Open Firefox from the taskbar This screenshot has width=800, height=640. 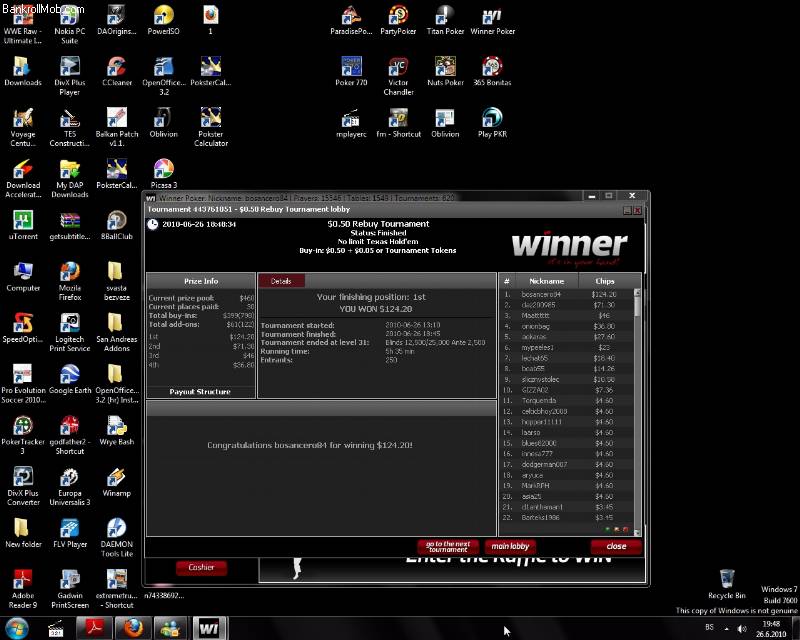coord(135,628)
